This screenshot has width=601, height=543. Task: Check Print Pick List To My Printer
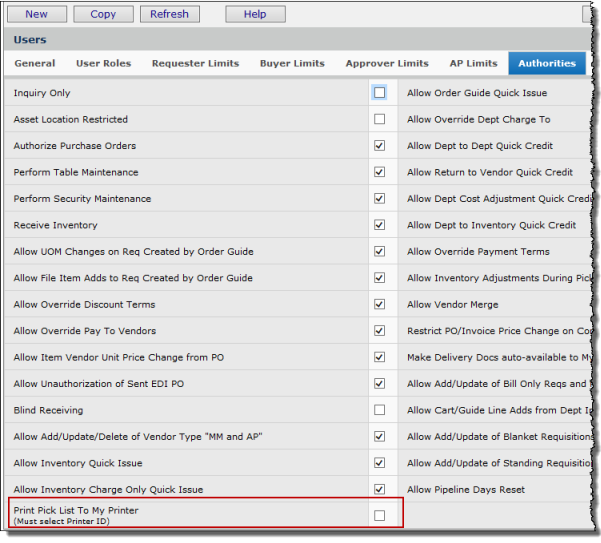click(379, 515)
